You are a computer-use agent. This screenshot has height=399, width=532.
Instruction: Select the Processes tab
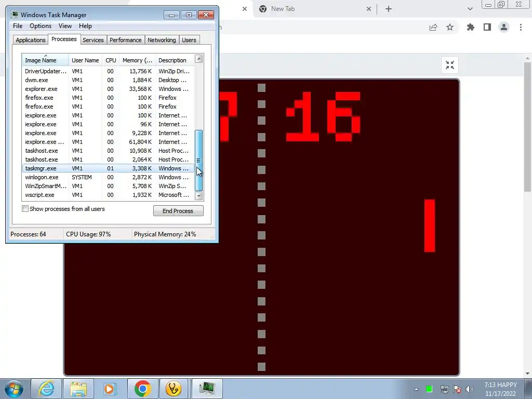64,39
